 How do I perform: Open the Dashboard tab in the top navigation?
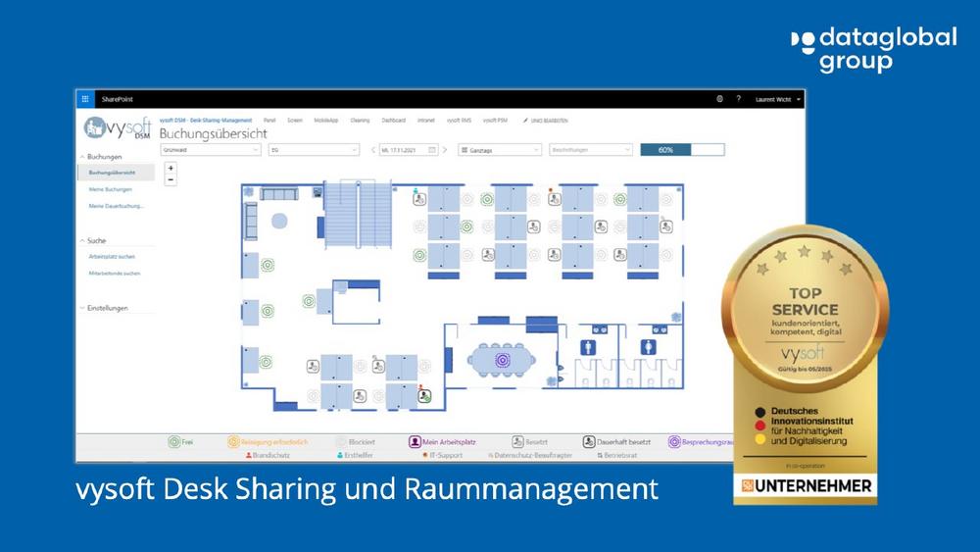click(393, 120)
